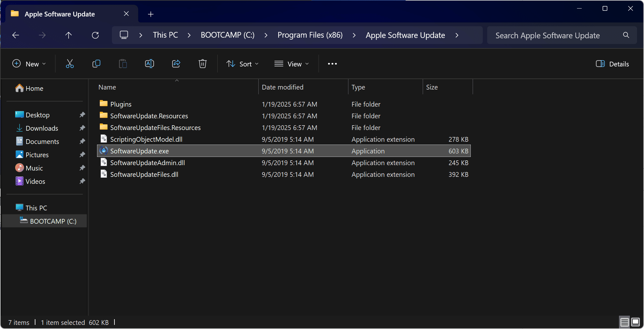Click the Copy icon in toolbar

(x=96, y=64)
